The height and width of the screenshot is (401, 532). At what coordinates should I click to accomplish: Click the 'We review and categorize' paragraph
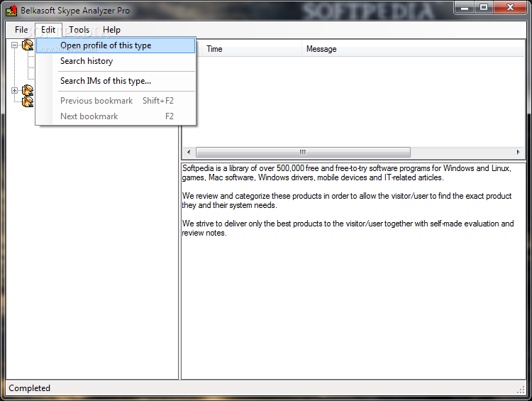(347, 201)
